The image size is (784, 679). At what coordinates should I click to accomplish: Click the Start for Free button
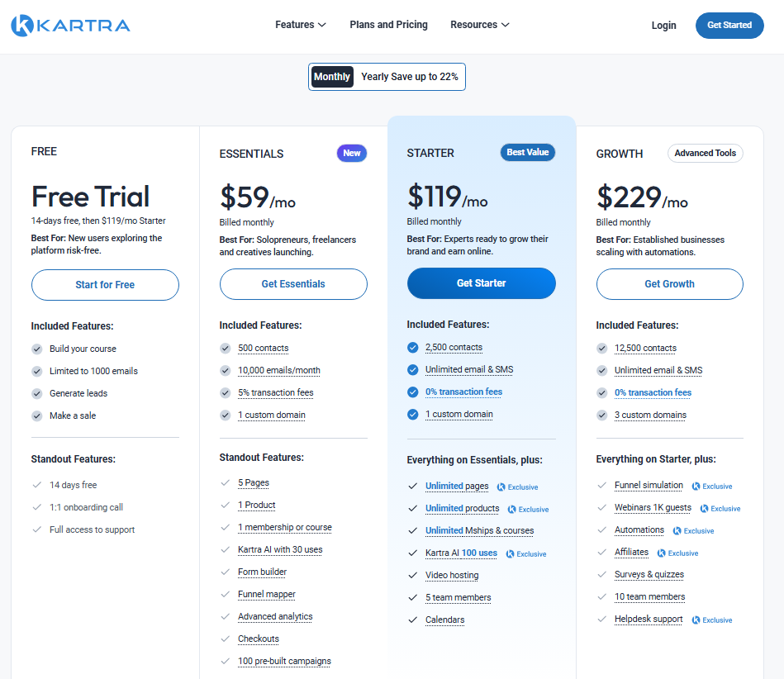[x=105, y=284]
